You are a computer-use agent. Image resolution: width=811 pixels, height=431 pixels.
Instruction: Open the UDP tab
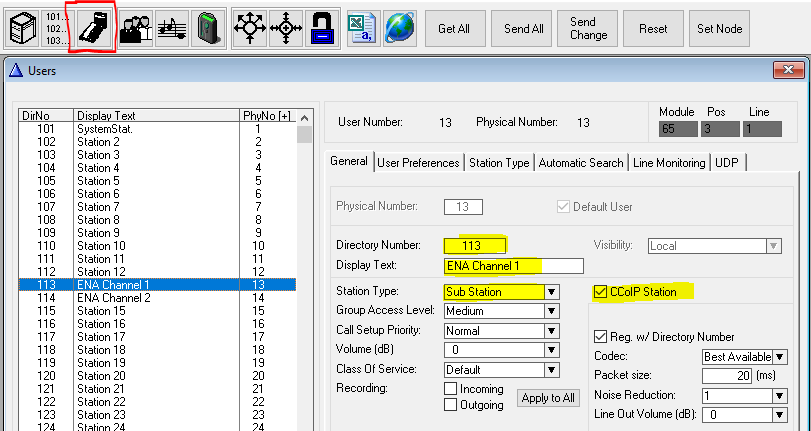(x=727, y=163)
